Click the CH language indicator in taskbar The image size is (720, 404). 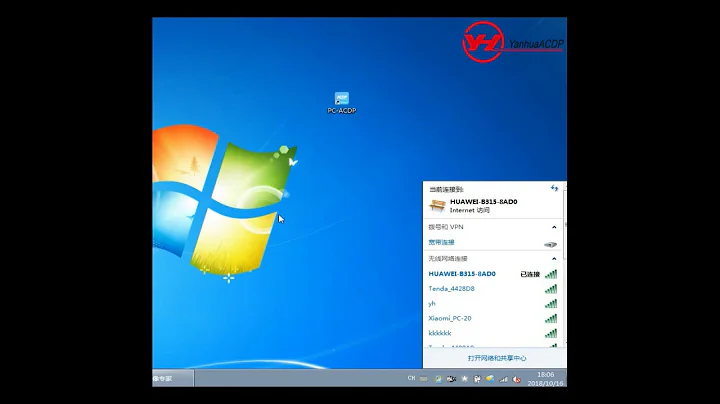coord(411,378)
